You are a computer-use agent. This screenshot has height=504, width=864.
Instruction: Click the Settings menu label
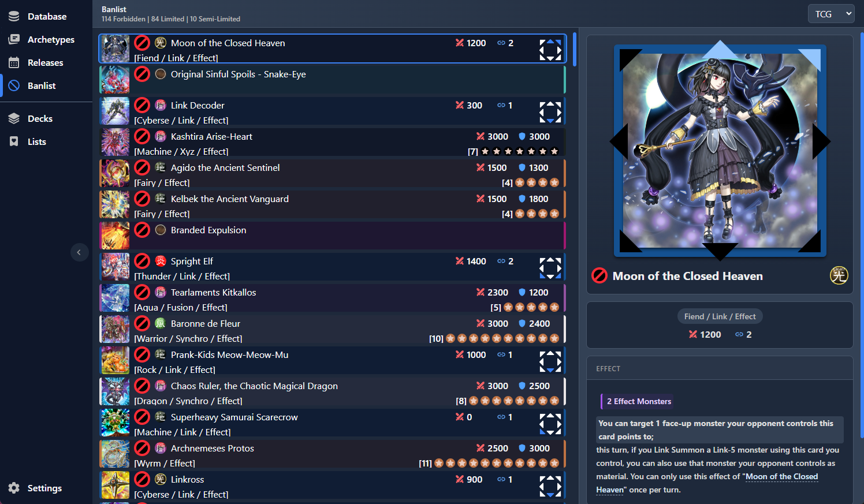(44, 488)
